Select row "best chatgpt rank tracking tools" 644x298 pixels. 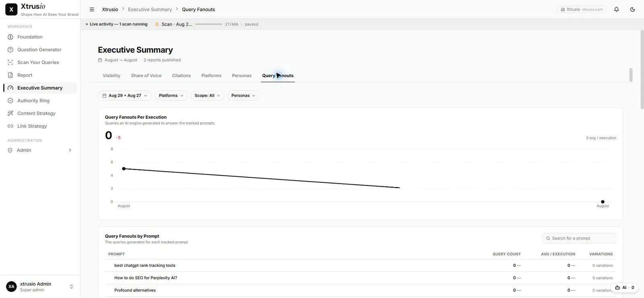(360, 265)
